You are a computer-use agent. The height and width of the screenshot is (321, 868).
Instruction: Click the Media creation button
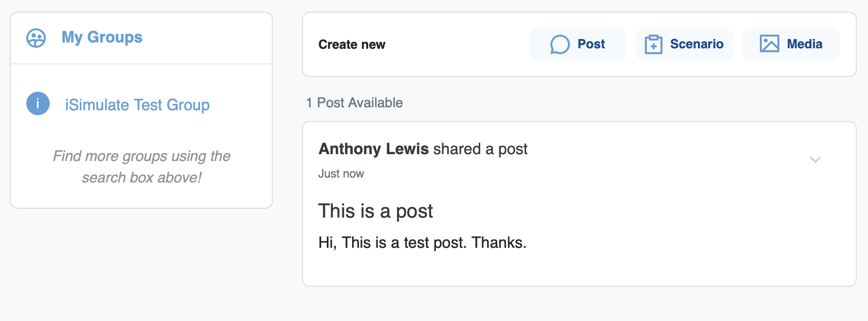coord(791,44)
